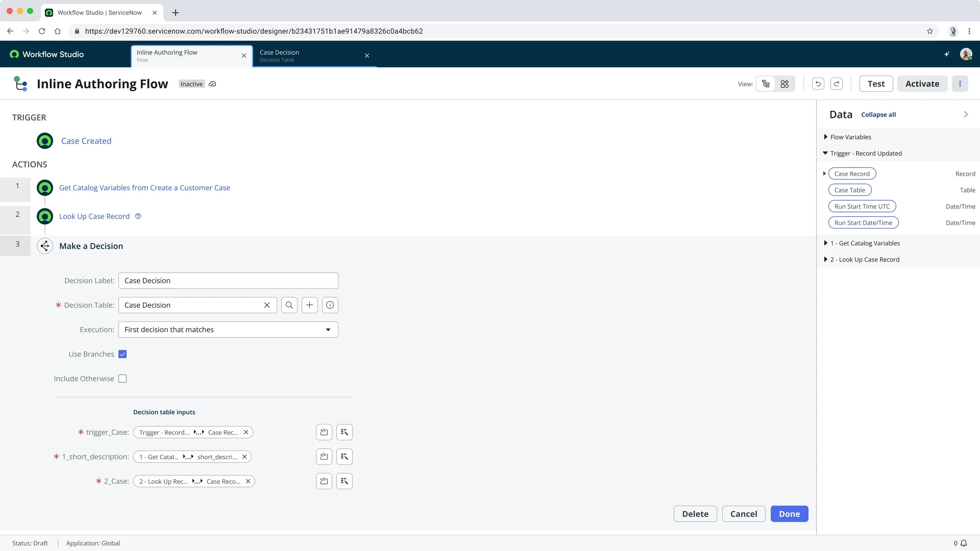Collapse the Trigger - Record Updated section
This screenshot has height=551, width=980.
pos(825,153)
